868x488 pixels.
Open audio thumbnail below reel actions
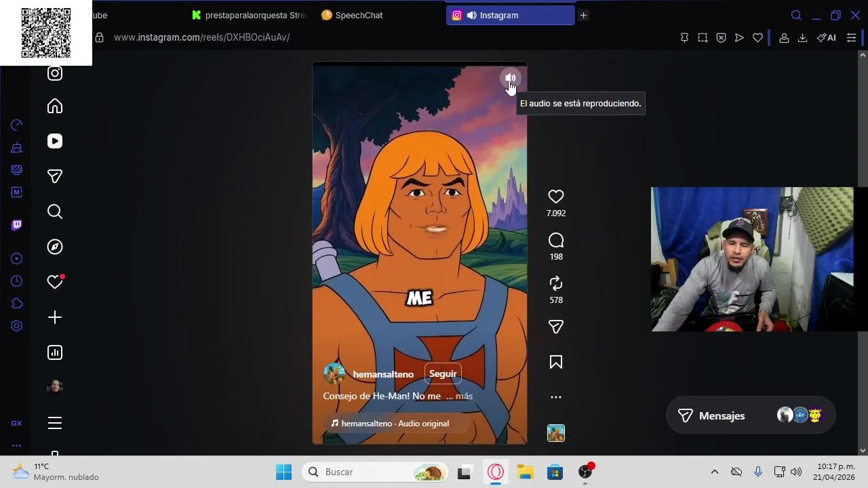pos(556,433)
